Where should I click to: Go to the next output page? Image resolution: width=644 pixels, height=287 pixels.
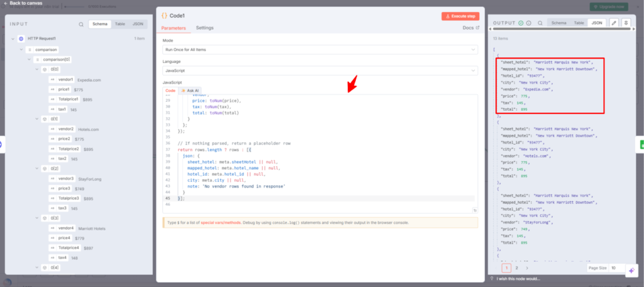[527, 267]
